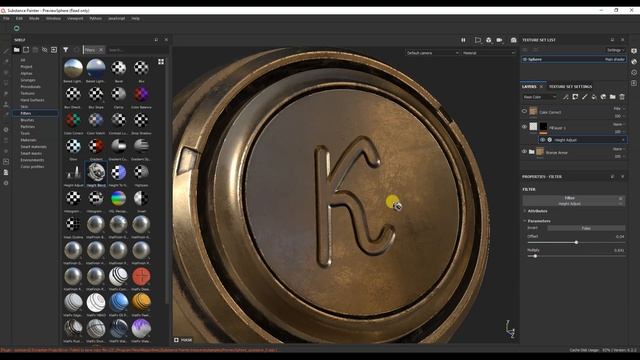The image size is (640, 360).
Task: Click the second icon in right dock
Action: [x=634, y=62]
